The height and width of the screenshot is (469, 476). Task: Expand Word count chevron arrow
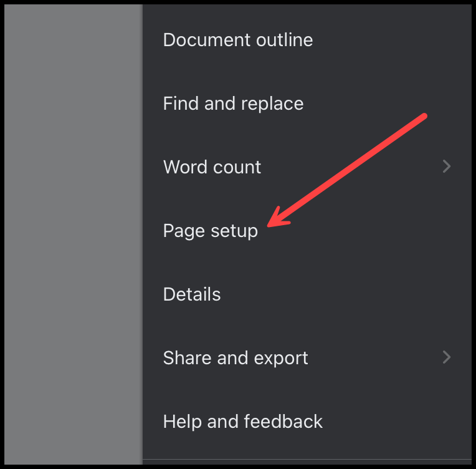[447, 167]
